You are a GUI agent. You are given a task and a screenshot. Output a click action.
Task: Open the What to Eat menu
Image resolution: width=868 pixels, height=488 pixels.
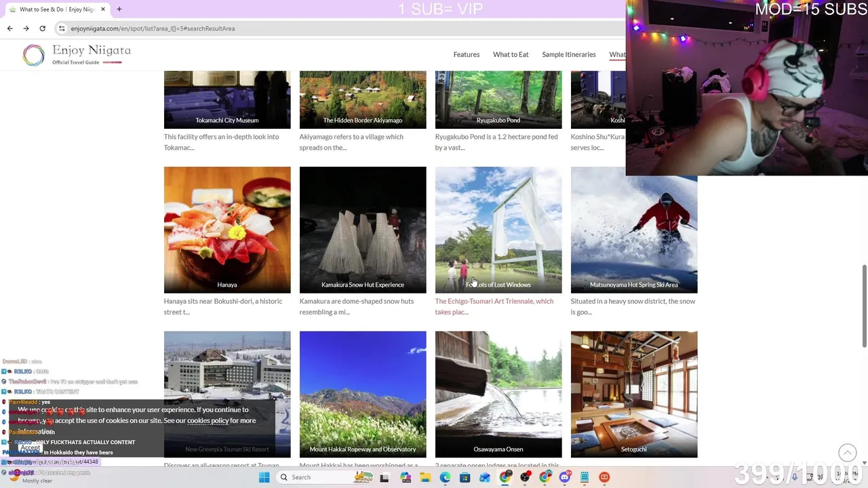[511, 54]
